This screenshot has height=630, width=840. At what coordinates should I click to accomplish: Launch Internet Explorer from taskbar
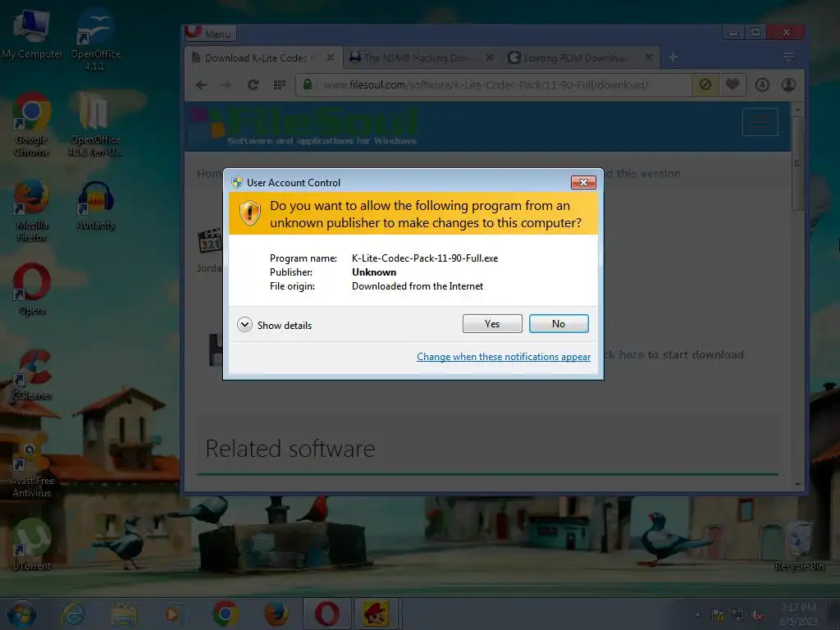73,614
